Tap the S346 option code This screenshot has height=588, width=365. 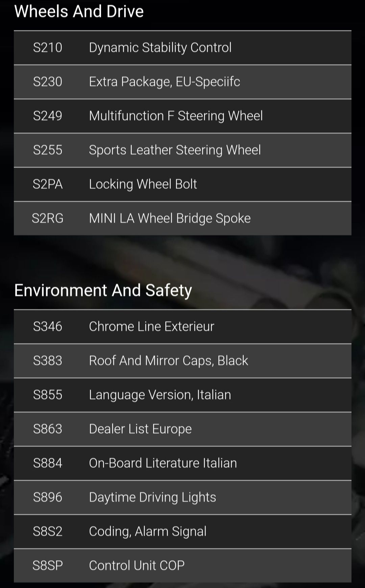pos(48,327)
